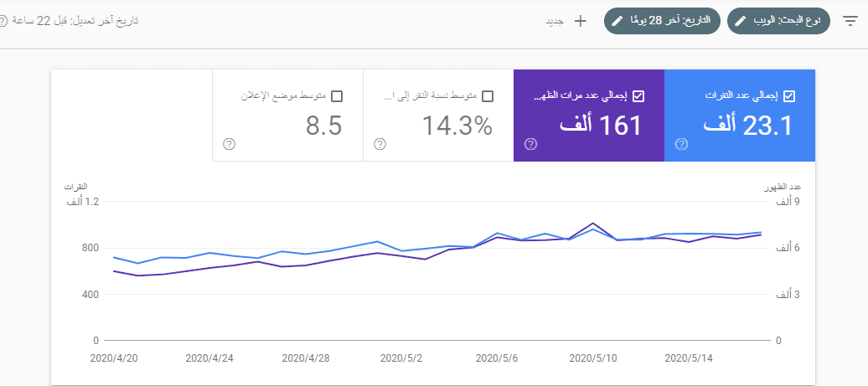Click the plus icon to add filter
The height and width of the screenshot is (386, 868).
[580, 21]
